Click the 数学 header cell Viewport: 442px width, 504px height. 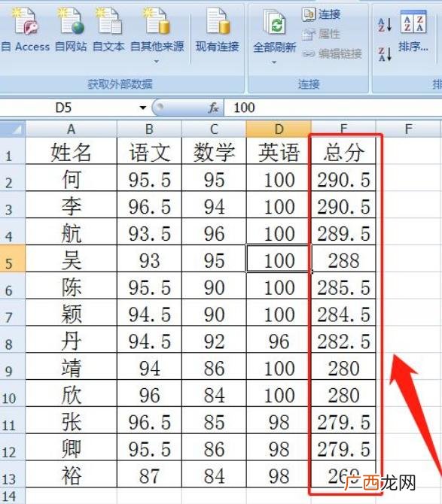[214, 151]
